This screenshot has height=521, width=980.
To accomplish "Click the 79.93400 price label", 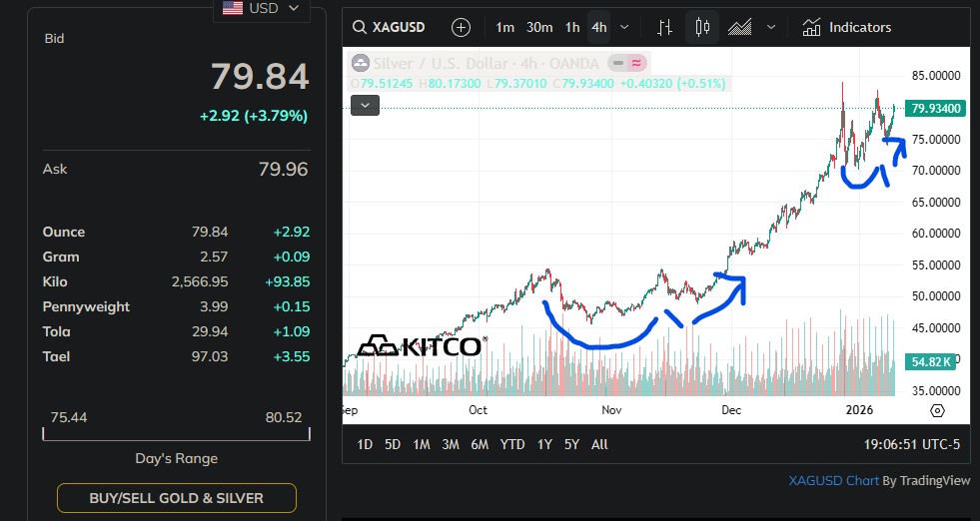I will pos(935,108).
